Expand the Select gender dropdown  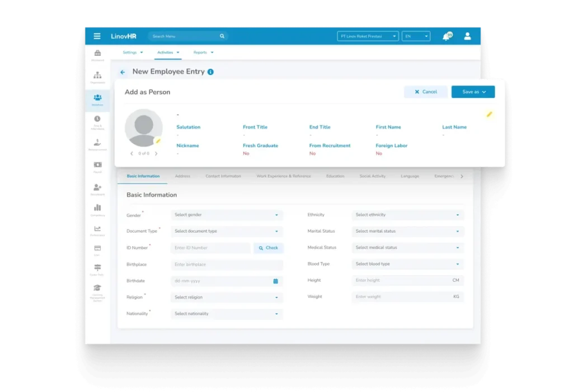[x=227, y=215]
